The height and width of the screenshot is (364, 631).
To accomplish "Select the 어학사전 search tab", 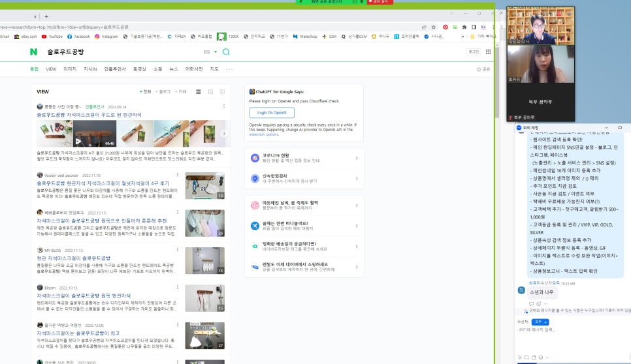I will pyautogui.click(x=194, y=69).
